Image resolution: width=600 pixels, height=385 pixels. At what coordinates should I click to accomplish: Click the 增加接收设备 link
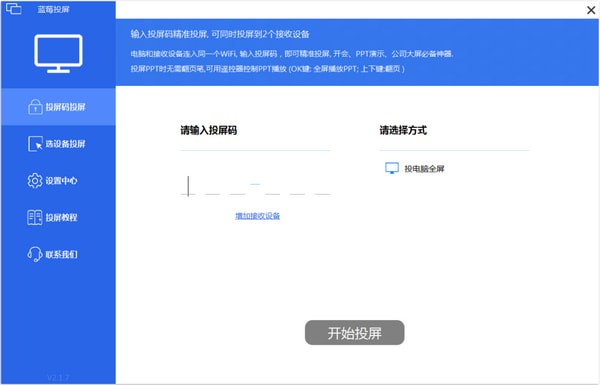(x=257, y=216)
